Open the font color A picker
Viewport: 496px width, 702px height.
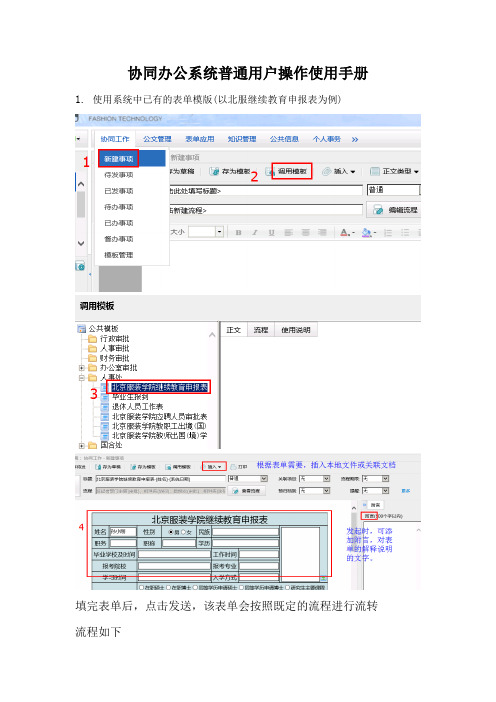pyautogui.click(x=347, y=233)
